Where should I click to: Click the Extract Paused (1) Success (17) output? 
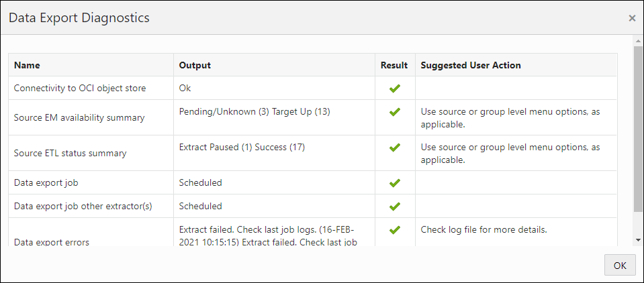point(242,147)
